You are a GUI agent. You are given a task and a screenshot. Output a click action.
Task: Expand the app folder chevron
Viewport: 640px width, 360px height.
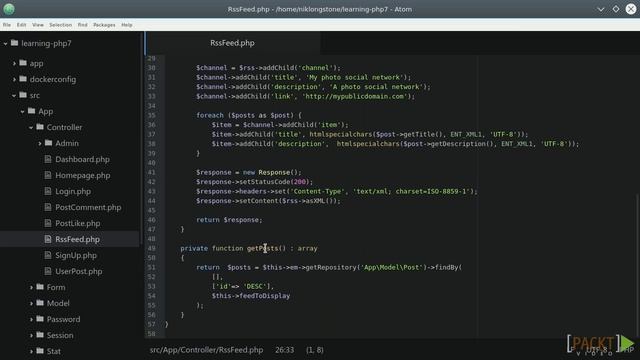tap(14, 63)
